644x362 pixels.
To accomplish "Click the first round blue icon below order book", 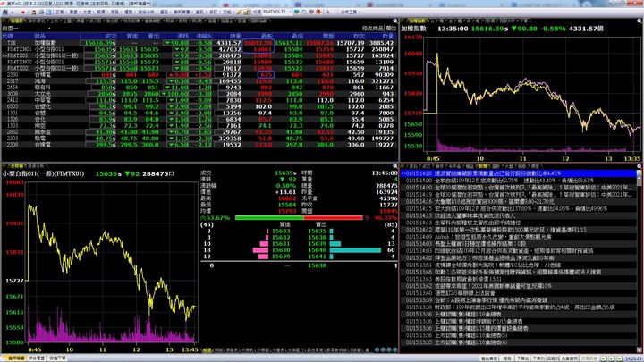I will point(377,349).
